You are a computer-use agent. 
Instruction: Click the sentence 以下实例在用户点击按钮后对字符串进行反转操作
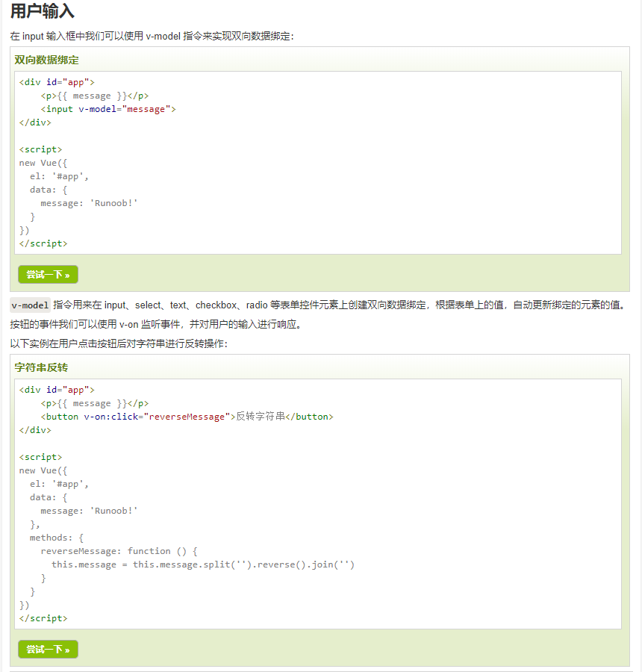[119, 343]
